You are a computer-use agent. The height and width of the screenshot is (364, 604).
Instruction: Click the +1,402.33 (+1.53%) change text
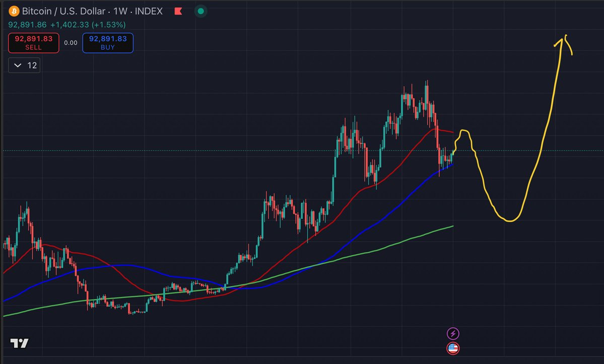[88, 25]
